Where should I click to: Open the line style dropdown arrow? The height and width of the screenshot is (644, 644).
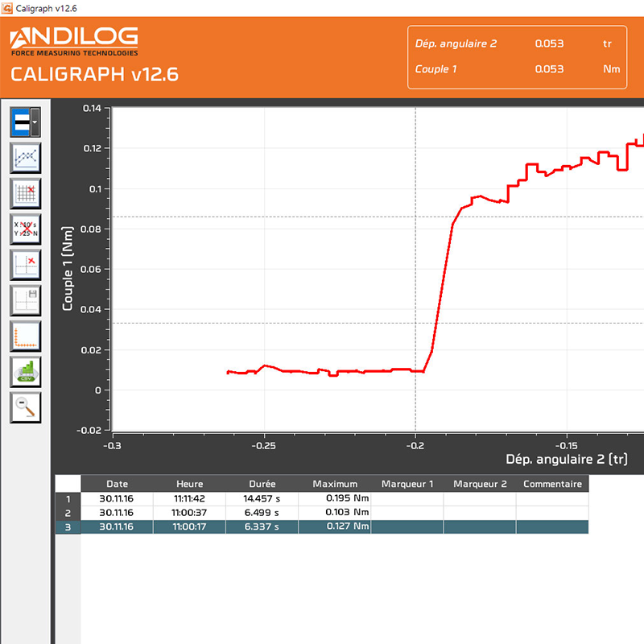(35, 122)
